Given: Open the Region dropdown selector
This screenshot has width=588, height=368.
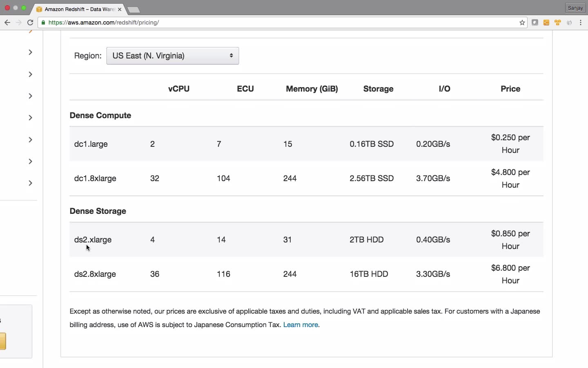Looking at the screenshot, I should [173, 56].
